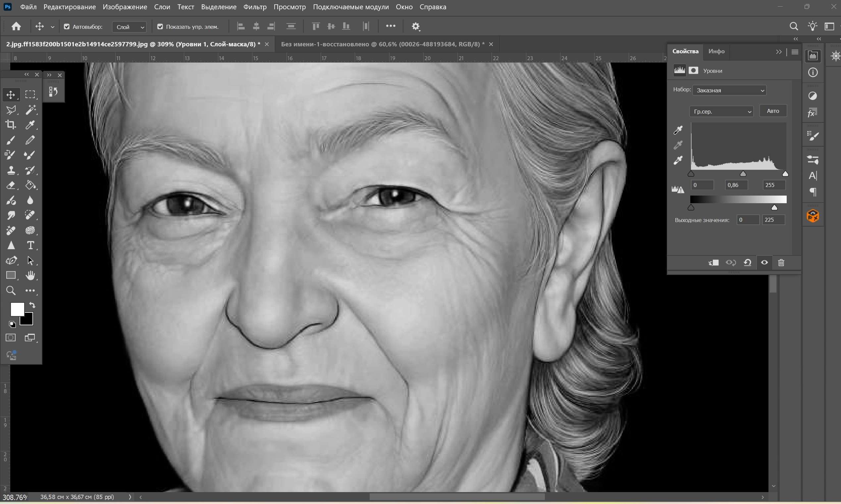
Task: Toggle Показать упр. элем. checkbox
Action: [160, 26]
